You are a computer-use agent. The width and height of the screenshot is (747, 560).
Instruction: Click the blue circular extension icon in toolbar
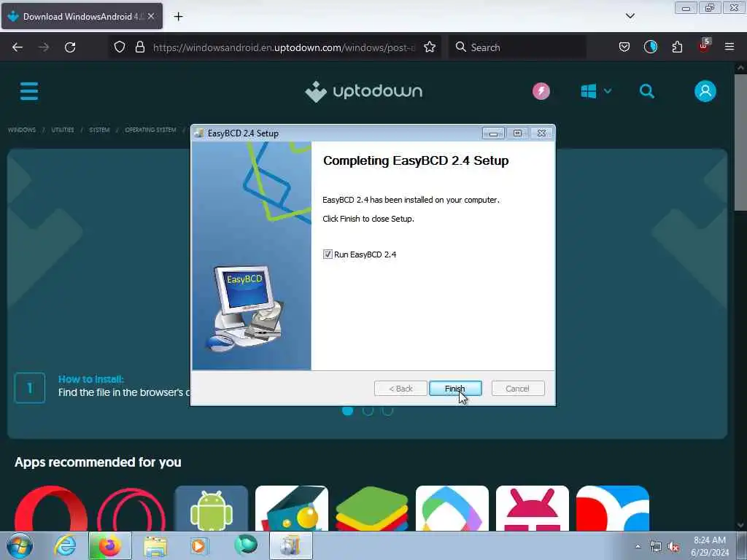(x=650, y=47)
